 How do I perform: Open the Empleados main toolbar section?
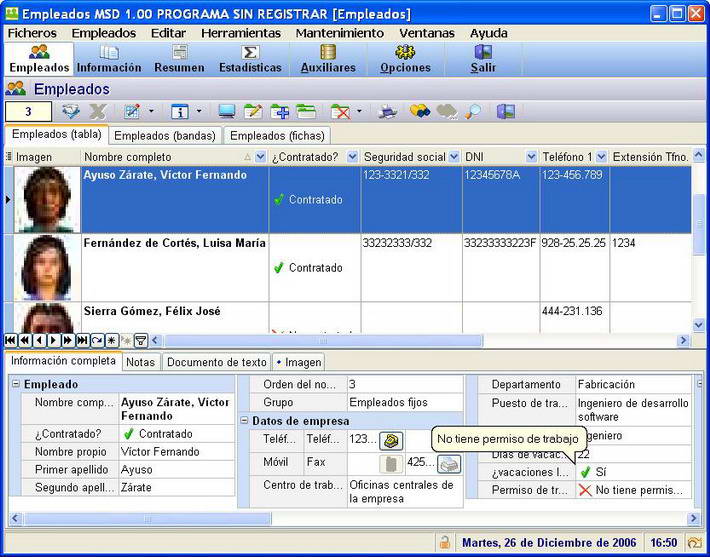(39, 59)
